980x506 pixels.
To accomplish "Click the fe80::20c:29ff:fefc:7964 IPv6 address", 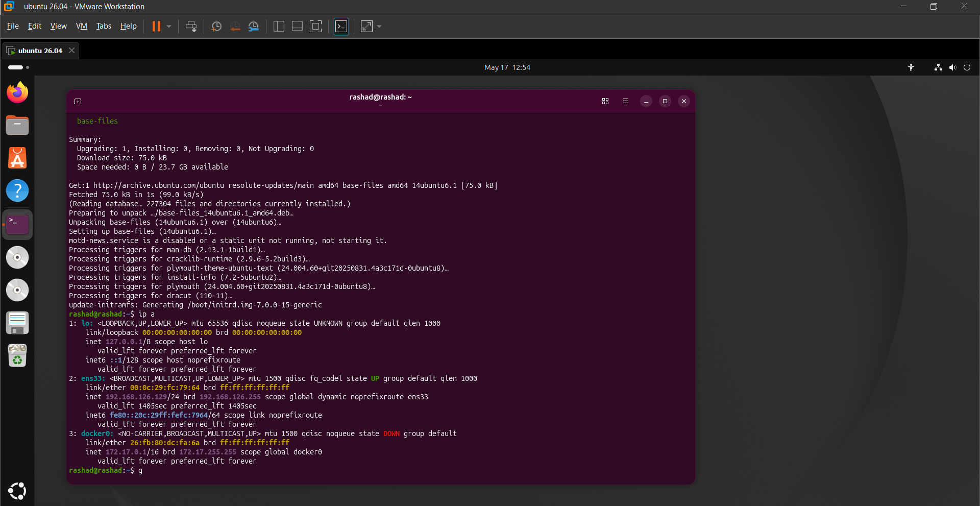I will pos(159,415).
